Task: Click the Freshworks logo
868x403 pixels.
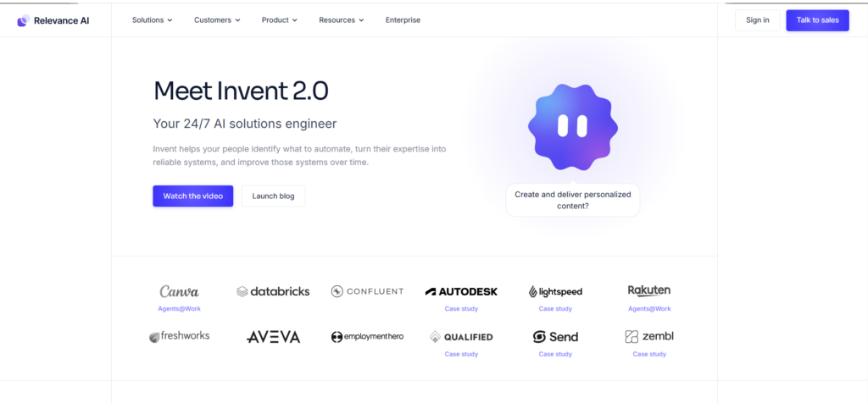Action: 180,336
